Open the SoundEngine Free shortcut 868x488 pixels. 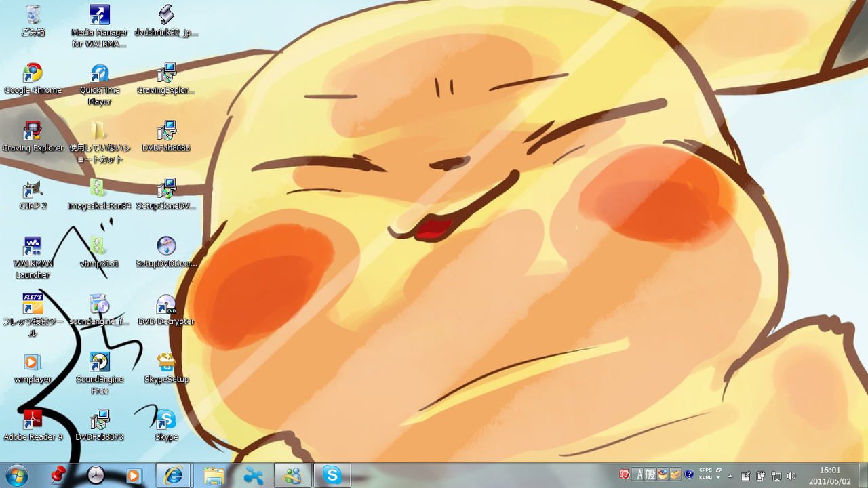coord(99,373)
